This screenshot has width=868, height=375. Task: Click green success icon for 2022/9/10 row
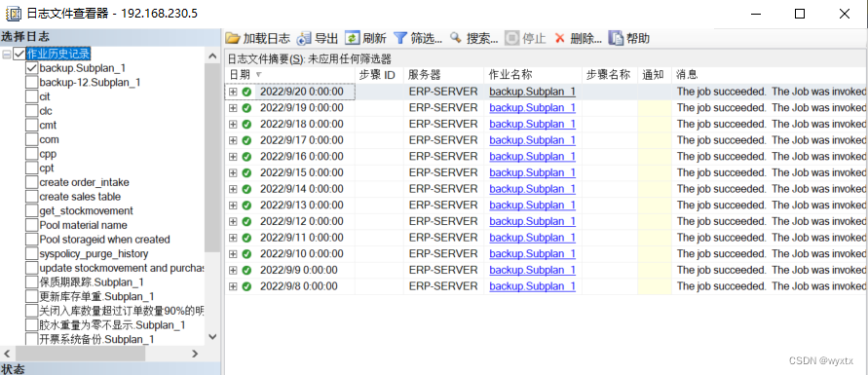click(246, 254)
